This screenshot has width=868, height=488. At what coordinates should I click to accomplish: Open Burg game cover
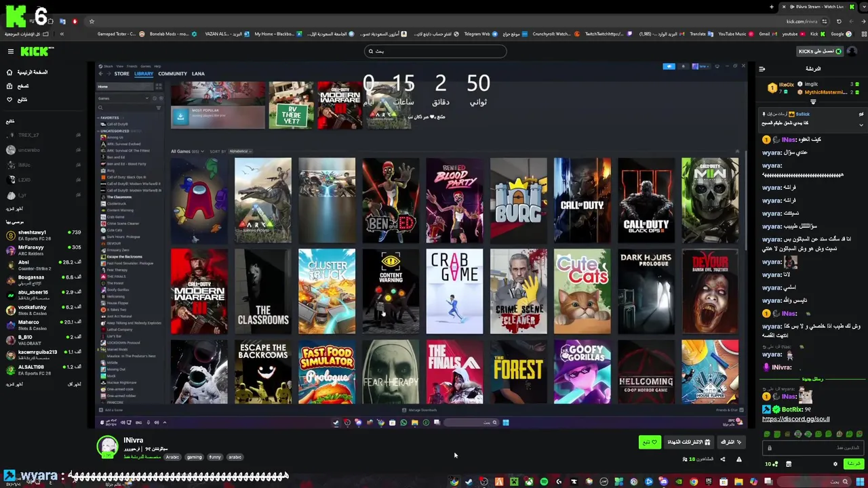click(x=519, y=201)
